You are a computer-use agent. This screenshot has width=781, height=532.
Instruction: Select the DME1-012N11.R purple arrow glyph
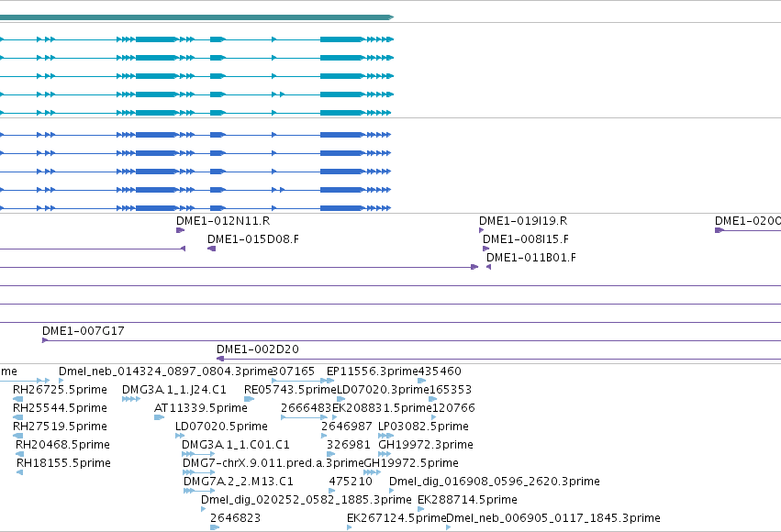(180, 230)
